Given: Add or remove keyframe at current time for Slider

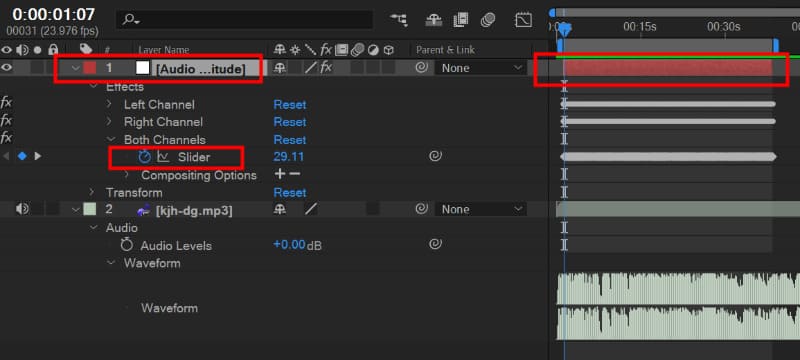Looking at the screenshot, I should pos(22,156).
